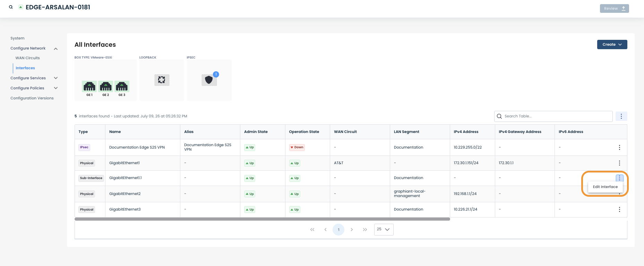This screenshot has width=644, height=266.
Task: Expand the Configure Policies section
Action: coord(56,88)
